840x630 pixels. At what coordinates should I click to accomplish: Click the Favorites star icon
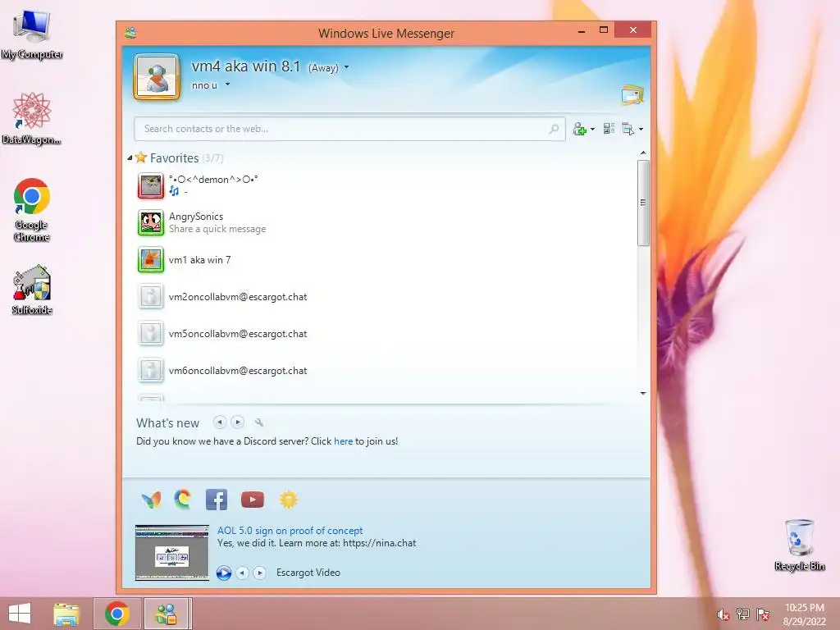coord(141,157)
